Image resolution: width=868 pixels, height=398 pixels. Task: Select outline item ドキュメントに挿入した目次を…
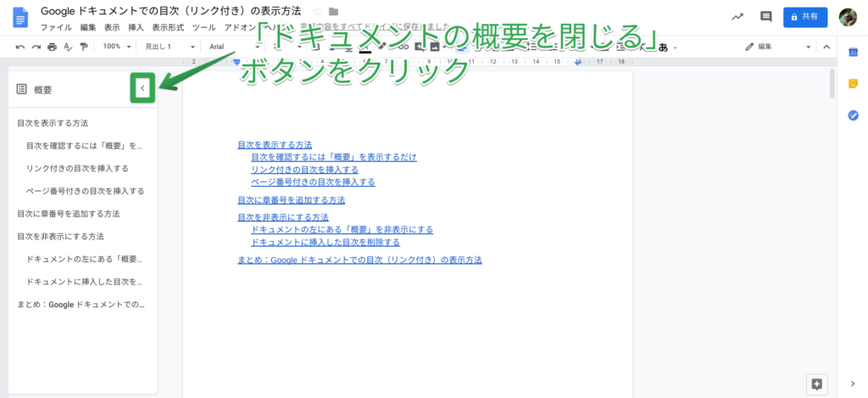click(x=85, y=282)
